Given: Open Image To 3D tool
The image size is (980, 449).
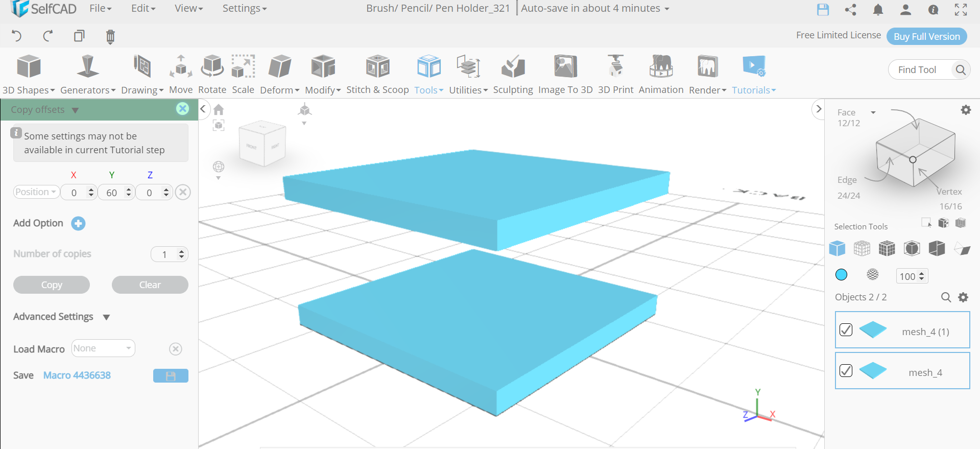Looking at the screenshot, I should (565, 75).
